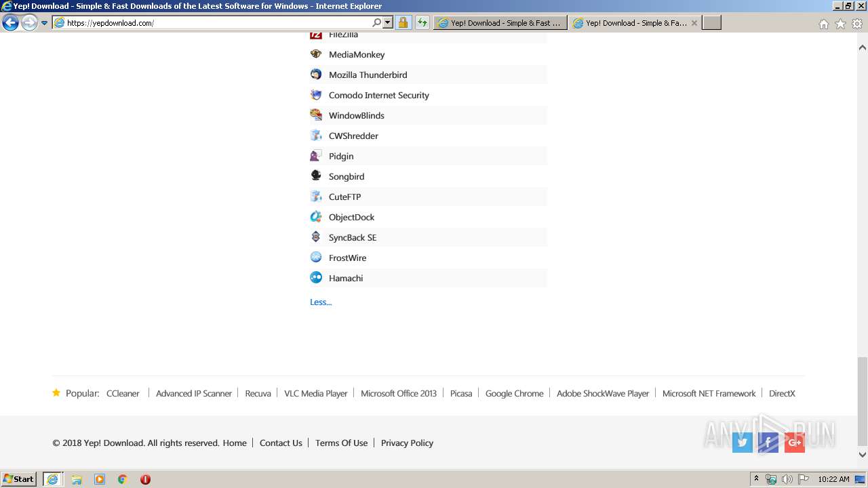Viewport: 868px width, 488px height.
Task: Open the WindowBlinds link
Action: click(357, 115)
